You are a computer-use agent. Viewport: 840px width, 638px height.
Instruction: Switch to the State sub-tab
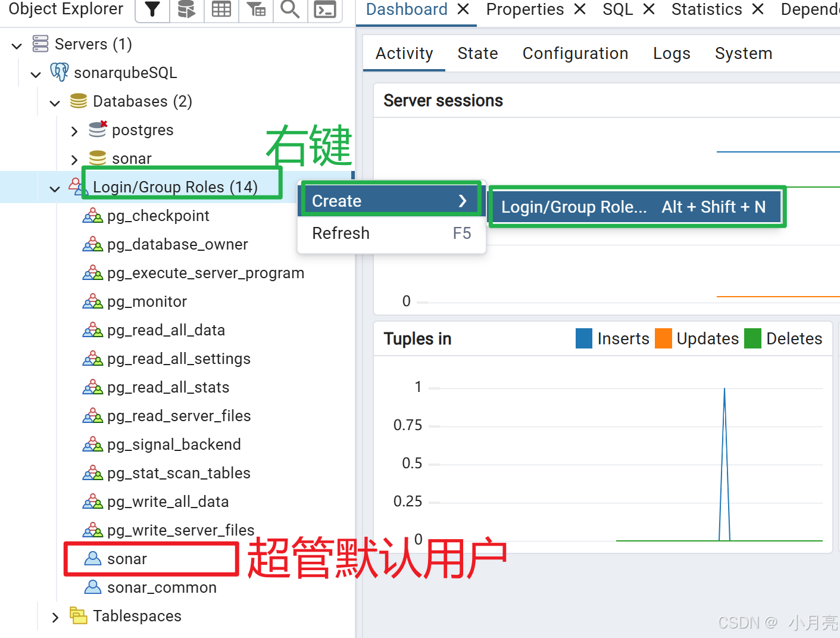point(477,54)
